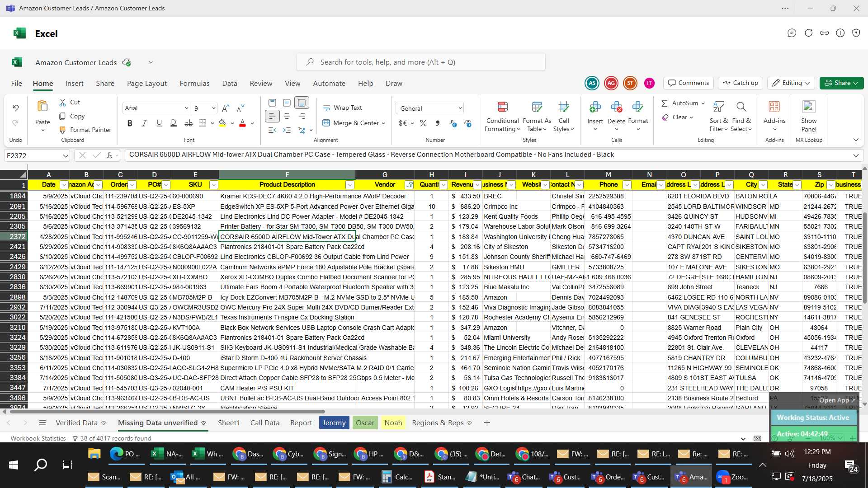The image size is (868, 488).
Task: Click the Delete cells icon
Action: coord(616,107)
